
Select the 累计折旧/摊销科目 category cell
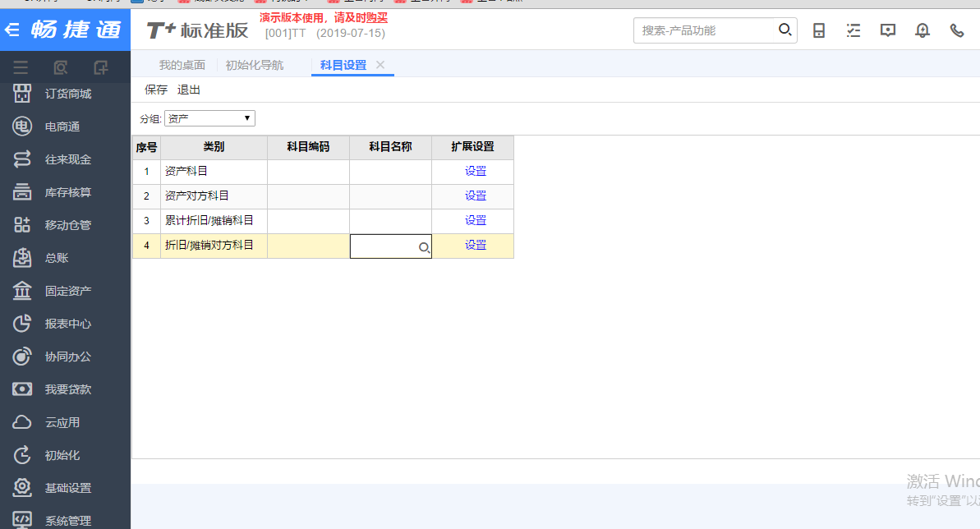pos(214,221)
